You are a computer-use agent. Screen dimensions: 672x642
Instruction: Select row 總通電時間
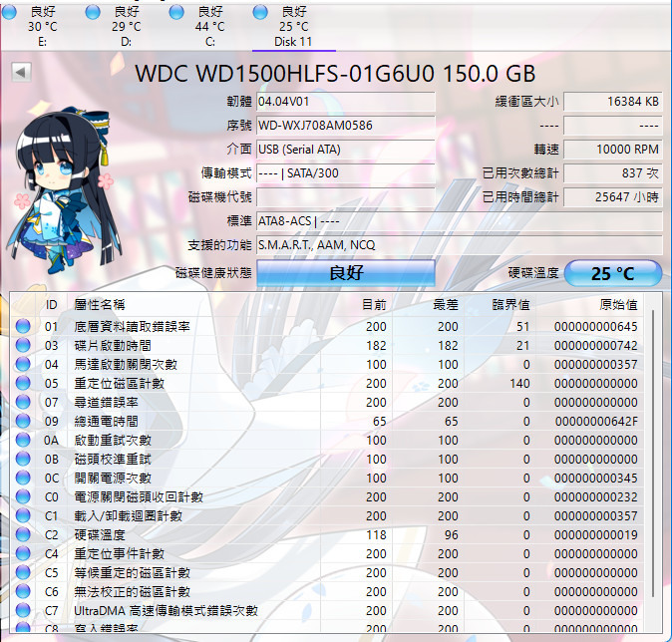pyautogui.click(x=328, y=421)
